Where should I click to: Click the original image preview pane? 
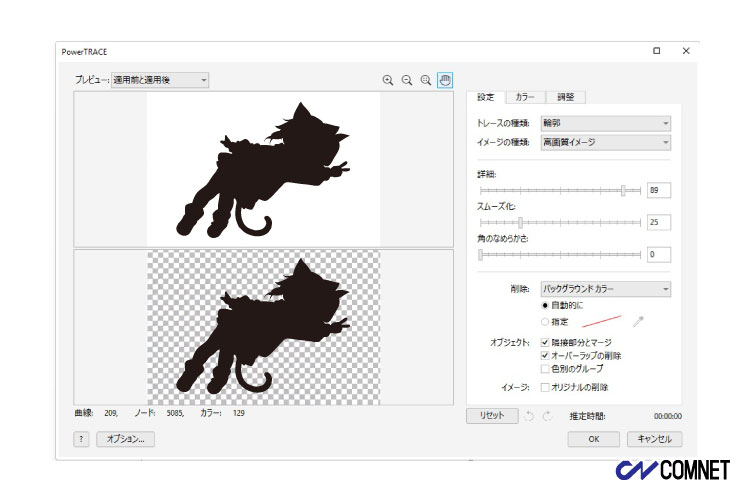(x=264, y=169)
